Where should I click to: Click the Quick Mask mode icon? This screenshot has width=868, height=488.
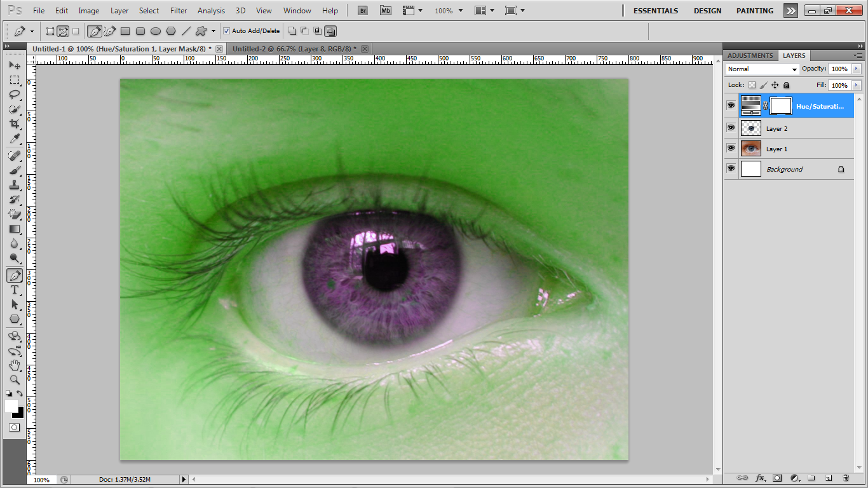click(14, 428)
